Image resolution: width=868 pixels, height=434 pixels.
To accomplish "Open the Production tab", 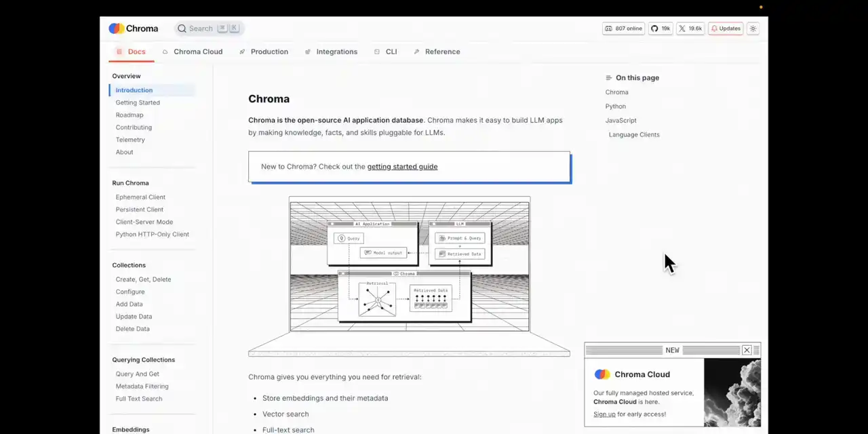I will (x=269, y=52).
